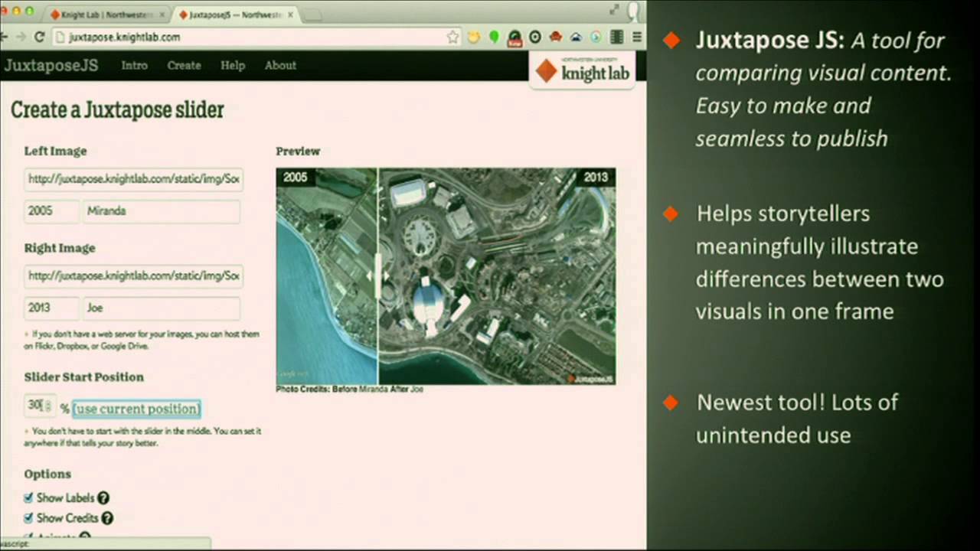Screen dimensions: 980x551
Task: Toggle the Show Labels checkbox
Action: 28,498
